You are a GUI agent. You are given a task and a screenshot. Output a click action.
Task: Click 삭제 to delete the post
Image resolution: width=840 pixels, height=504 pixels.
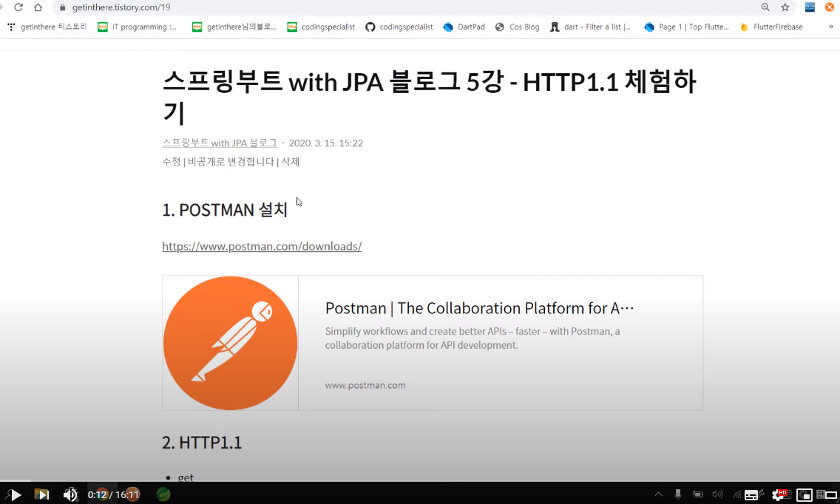(x=291, y=162)
